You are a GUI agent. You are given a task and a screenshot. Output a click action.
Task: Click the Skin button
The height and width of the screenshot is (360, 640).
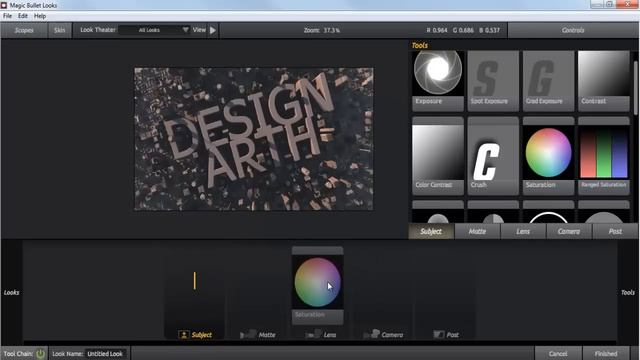[x=60, y=30]
